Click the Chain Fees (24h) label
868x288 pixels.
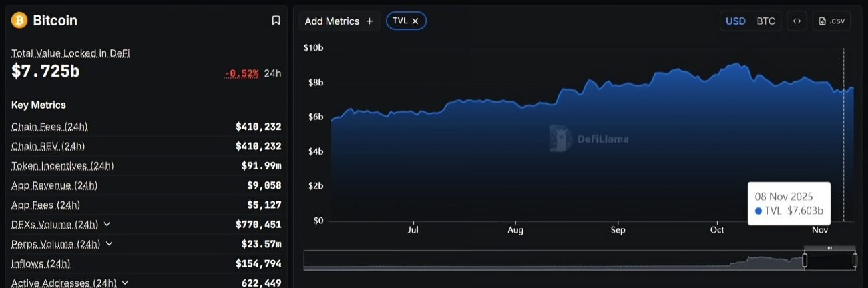coord(49,127)
